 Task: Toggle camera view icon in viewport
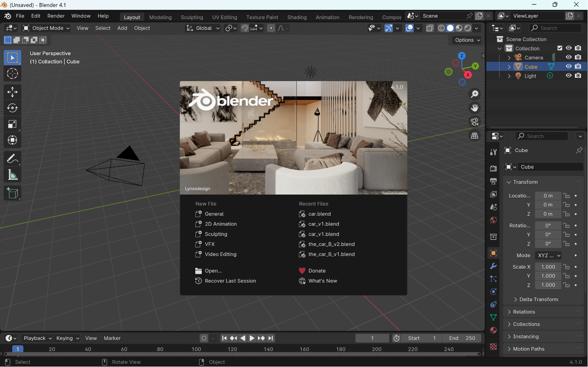tap(475, 122)
